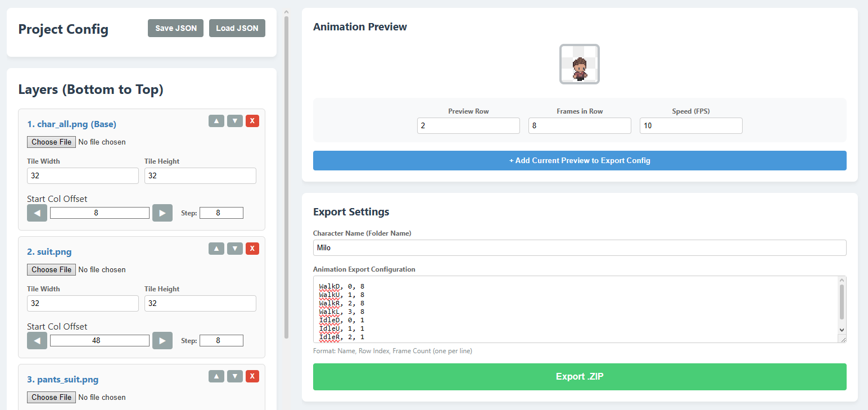
Task: Choose file for pants_suit.png layer
Action: [x=52, y=397]
